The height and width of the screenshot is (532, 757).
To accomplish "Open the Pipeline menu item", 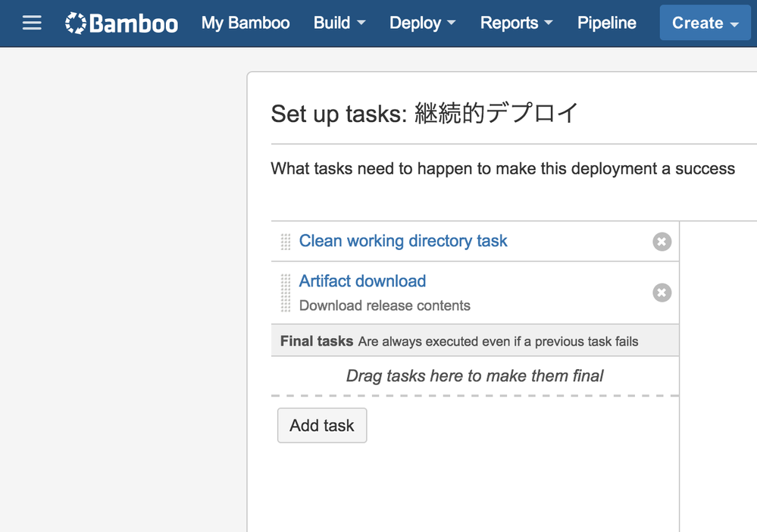I will (606, 23).
